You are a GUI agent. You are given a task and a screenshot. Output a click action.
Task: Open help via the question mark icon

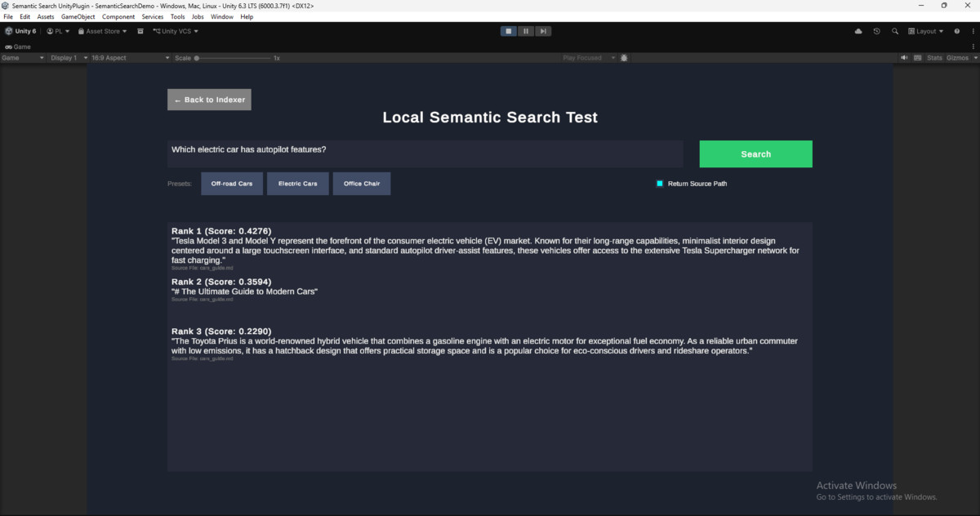tap(957, 31)
